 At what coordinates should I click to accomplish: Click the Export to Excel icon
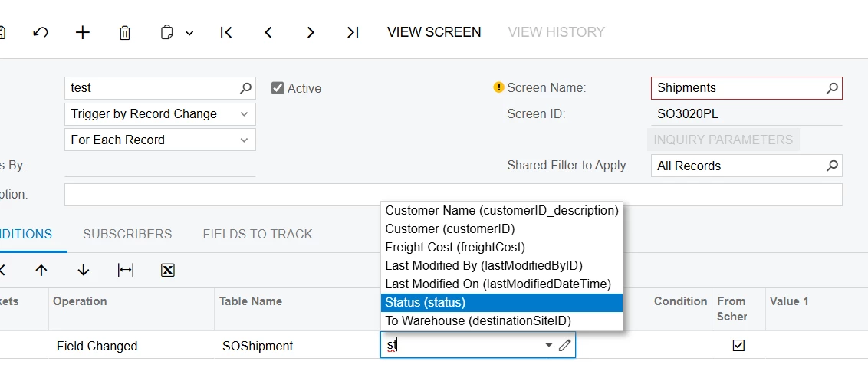click(x=168, y=270)
